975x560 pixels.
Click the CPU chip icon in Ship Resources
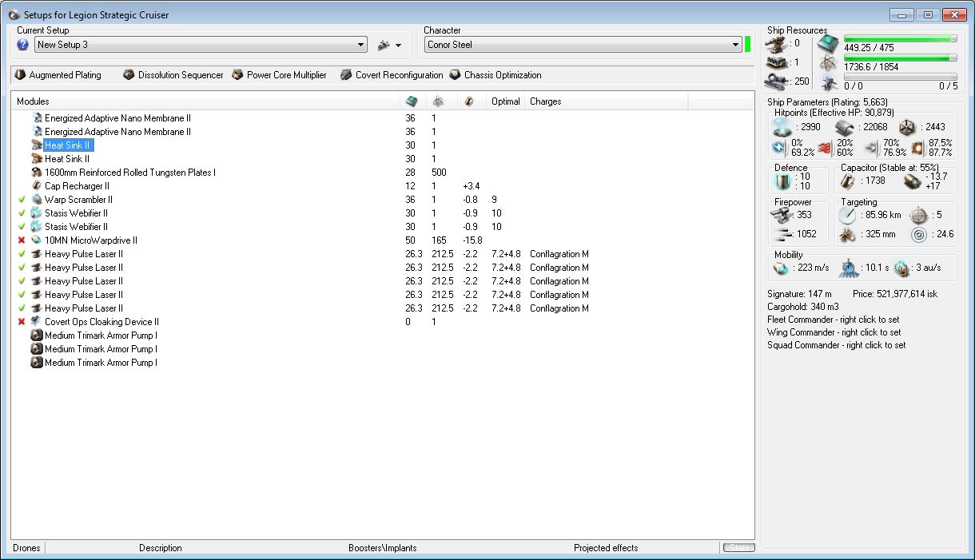tap(829, 43)
